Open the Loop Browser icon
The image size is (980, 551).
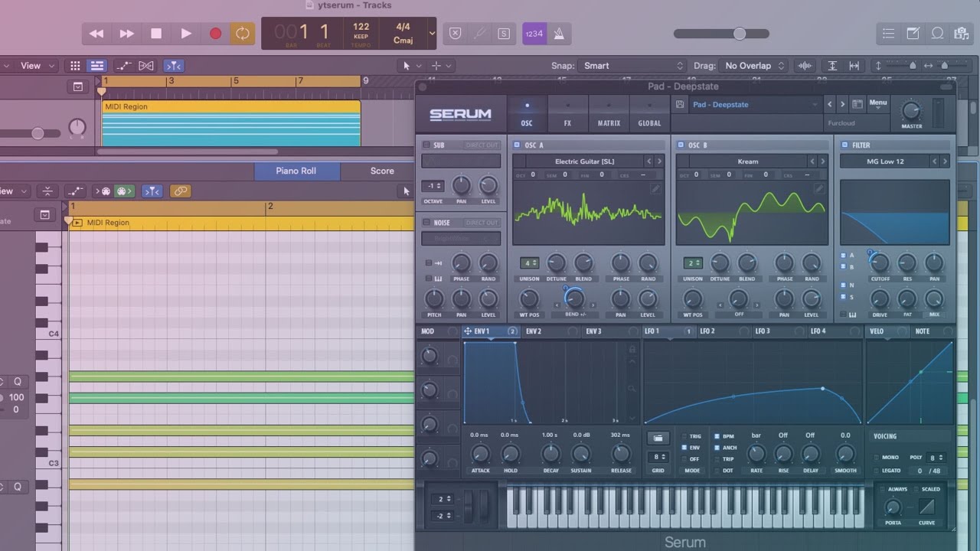coord(937,34)
